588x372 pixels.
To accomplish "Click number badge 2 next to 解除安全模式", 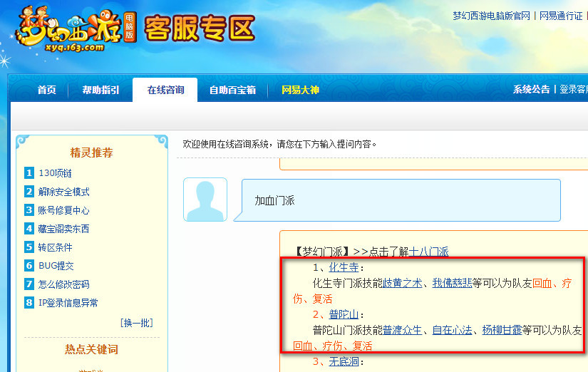I will [29, 192].
